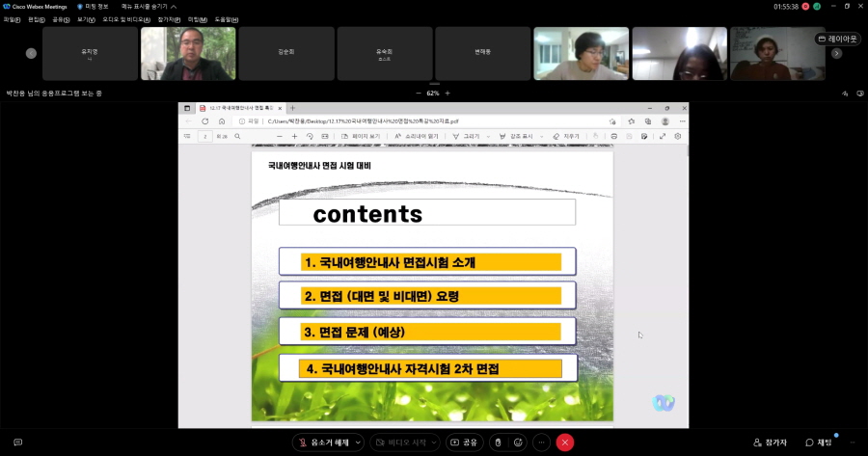Image resolution: width=868 pixels, height=456 pixels.
Task: Open the 채팅 chat panel
Action: (x=819, y=443)
